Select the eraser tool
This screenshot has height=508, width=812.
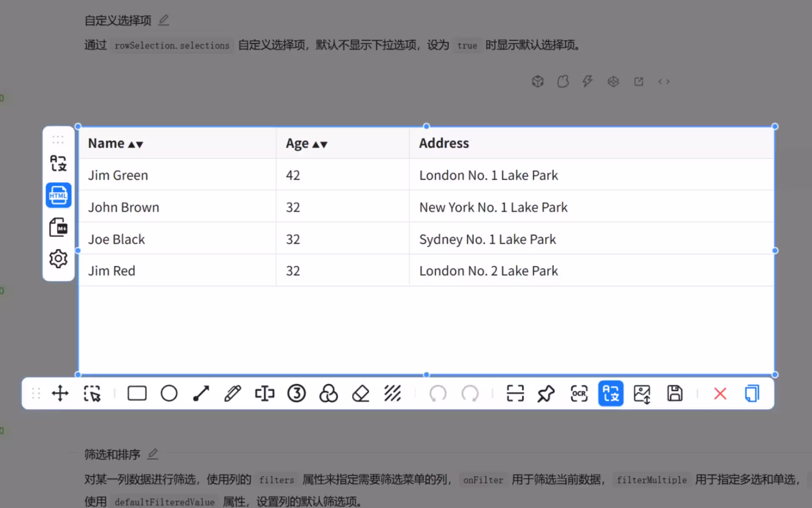pos(360,393)
